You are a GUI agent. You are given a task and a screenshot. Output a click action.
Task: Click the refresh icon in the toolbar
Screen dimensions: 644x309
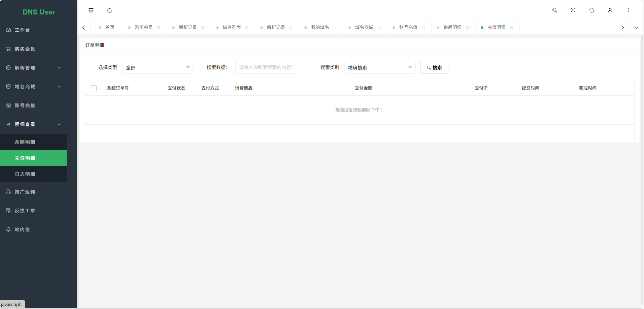click(x=109, y=10)
